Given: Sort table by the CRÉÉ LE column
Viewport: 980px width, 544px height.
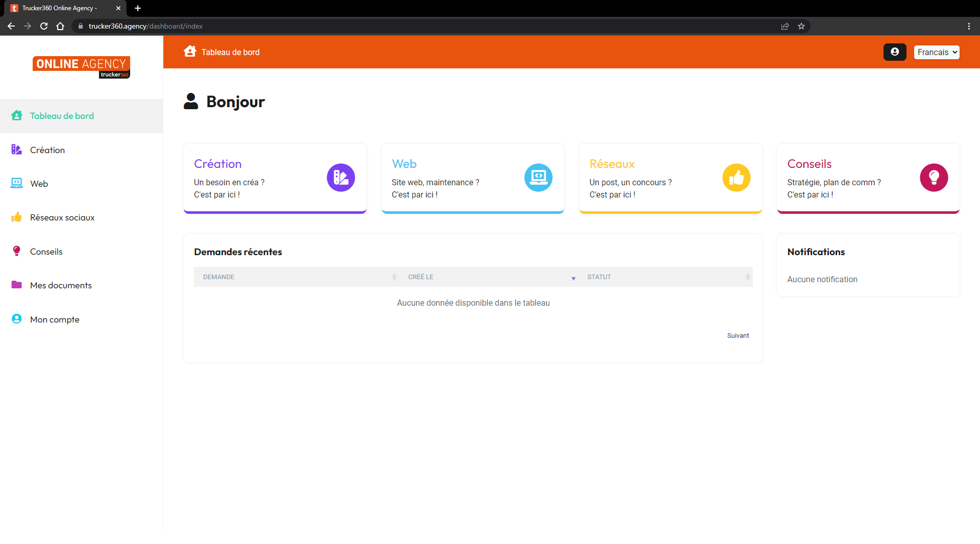Looking at the screenshot, I should 488,277.
